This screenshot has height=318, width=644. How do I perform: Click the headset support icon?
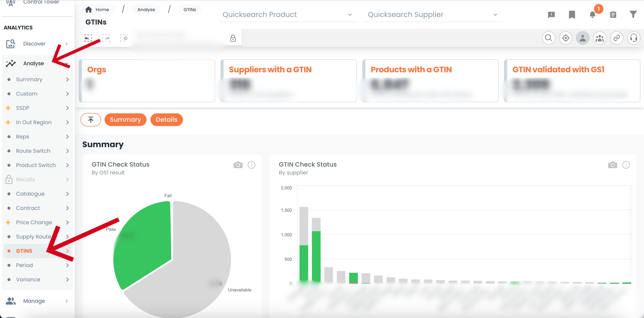pos(633,38)
